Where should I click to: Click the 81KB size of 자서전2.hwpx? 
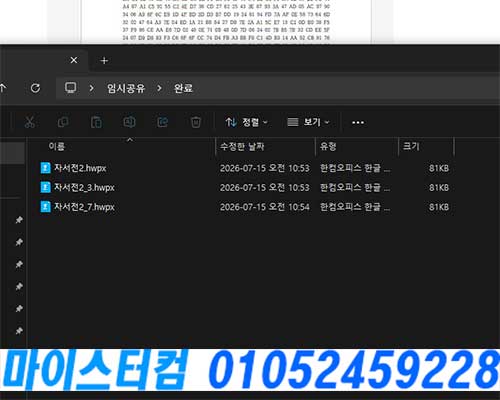(439, 168)
